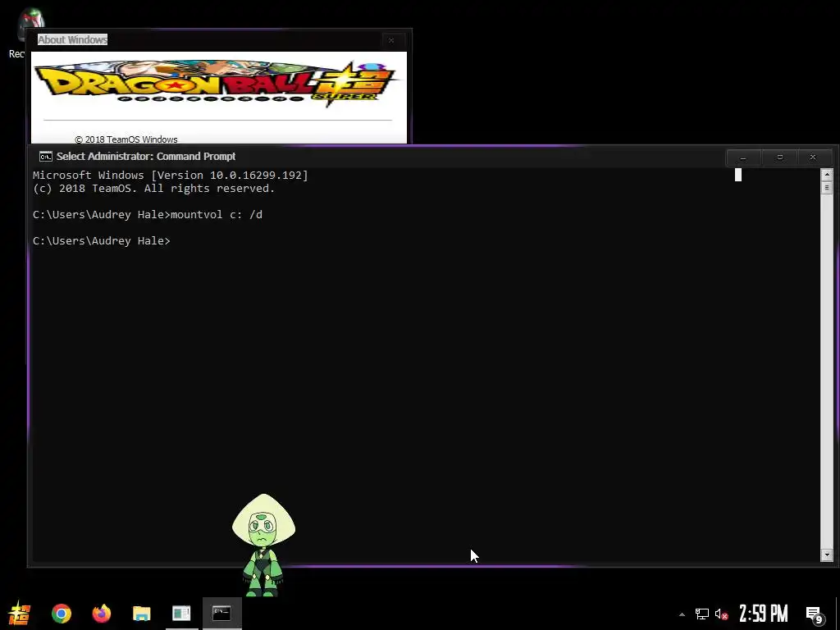Click the Windows Version 10.0.16299.192 line

[171, 176]
